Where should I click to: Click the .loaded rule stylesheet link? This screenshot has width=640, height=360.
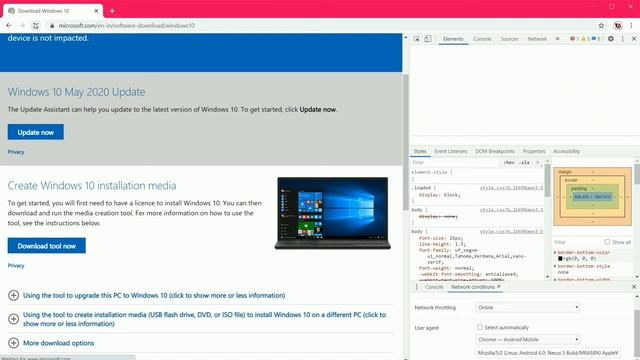point(511,188)
